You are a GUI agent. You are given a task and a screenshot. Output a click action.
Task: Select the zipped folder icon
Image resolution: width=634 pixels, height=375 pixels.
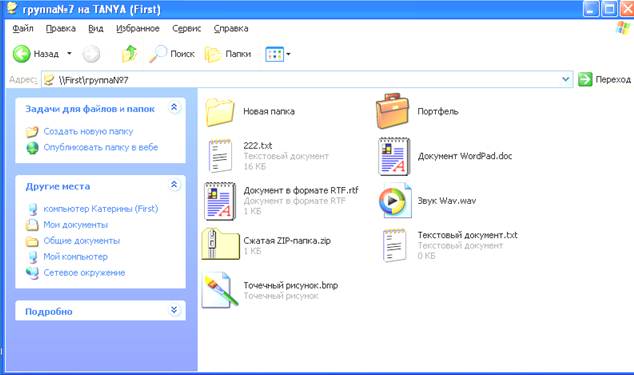[x=220, y=244]
